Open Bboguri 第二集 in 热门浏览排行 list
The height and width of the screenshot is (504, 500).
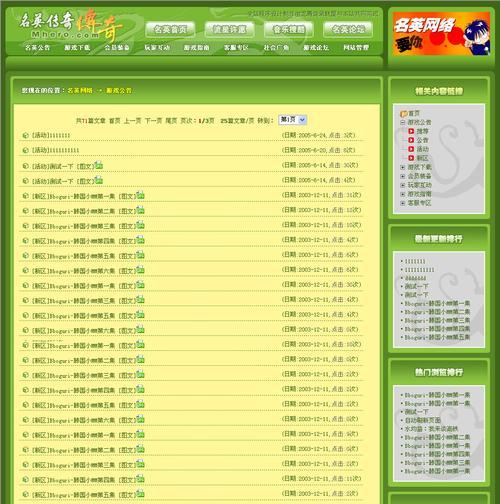[437, 437]
